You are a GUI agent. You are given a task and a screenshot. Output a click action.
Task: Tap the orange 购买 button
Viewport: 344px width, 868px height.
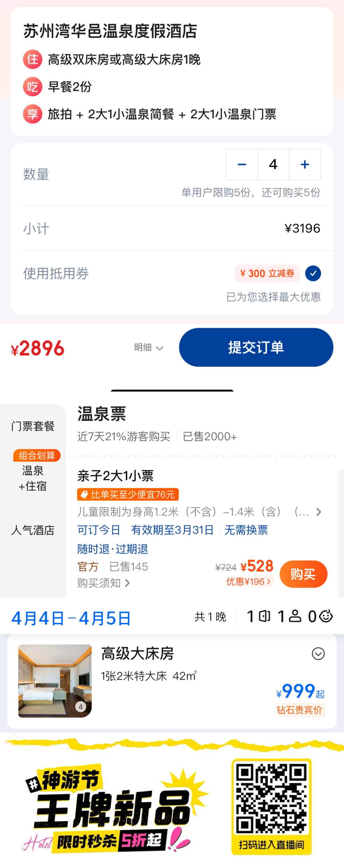click(303, 574)
